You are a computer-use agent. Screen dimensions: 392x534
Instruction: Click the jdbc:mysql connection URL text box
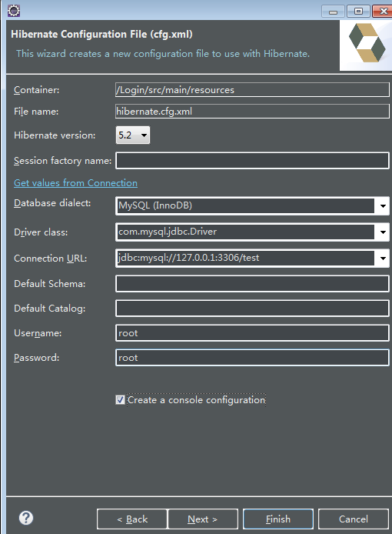[245, 258]
